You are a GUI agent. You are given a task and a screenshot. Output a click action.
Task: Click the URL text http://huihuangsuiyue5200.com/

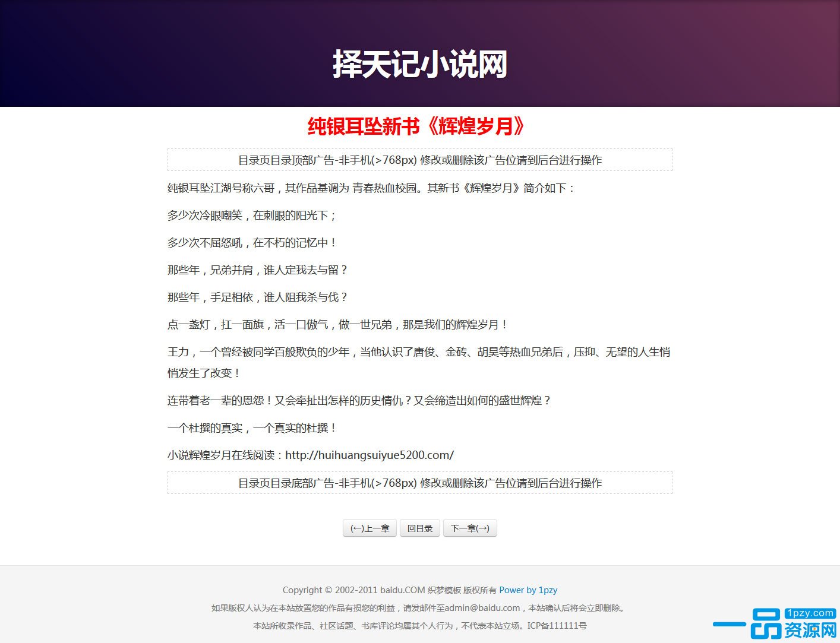(x=370, y=455)
